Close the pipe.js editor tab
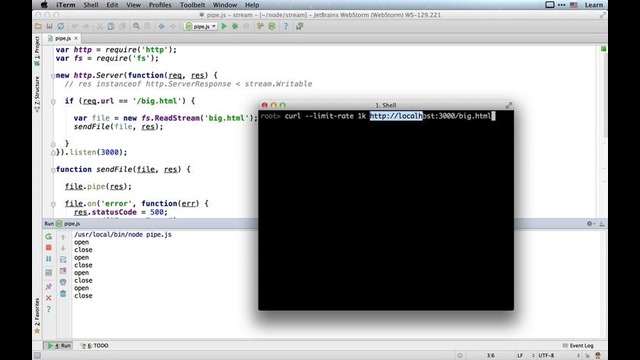The width and height of the screenshot is (640, 360). (x=76, y=38)
